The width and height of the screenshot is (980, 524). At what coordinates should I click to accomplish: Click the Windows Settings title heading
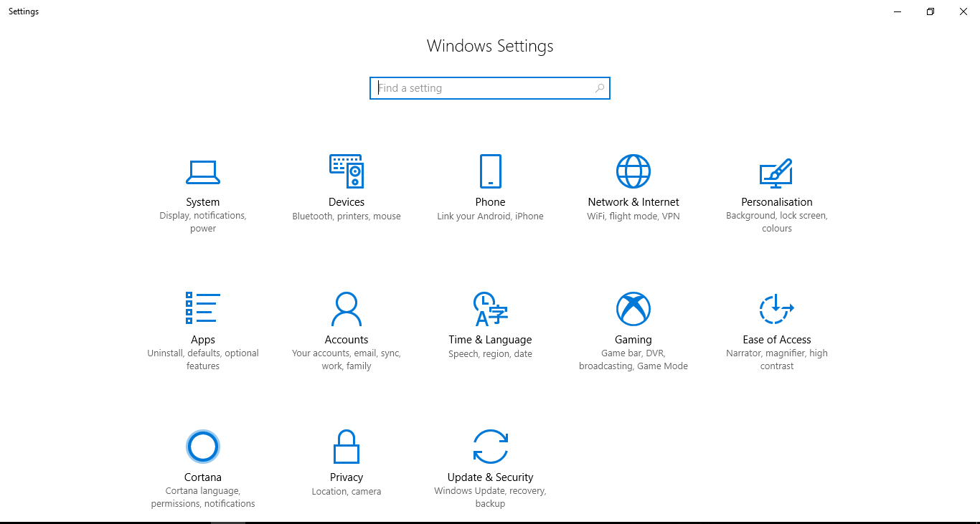tap(490, 46)
